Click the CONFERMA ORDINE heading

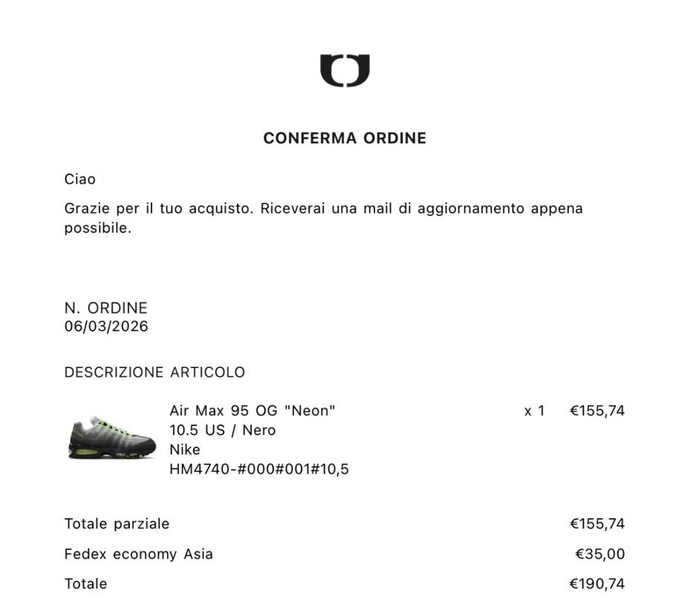(x=345, y=138)
